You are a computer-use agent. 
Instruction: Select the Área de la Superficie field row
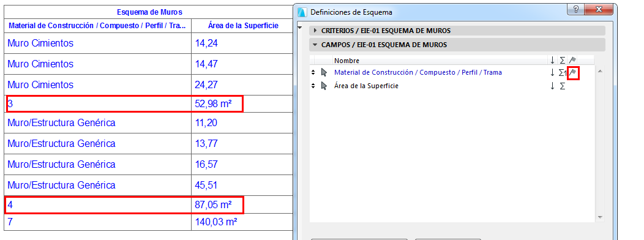pos(366,86)
